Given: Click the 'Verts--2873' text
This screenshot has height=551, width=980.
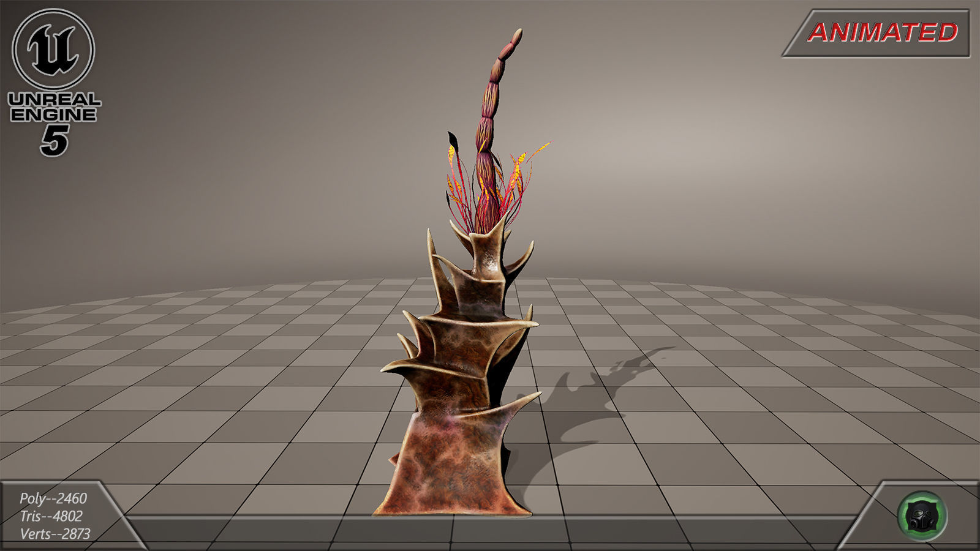Looking at the screenshot, I should click(55, 534).
